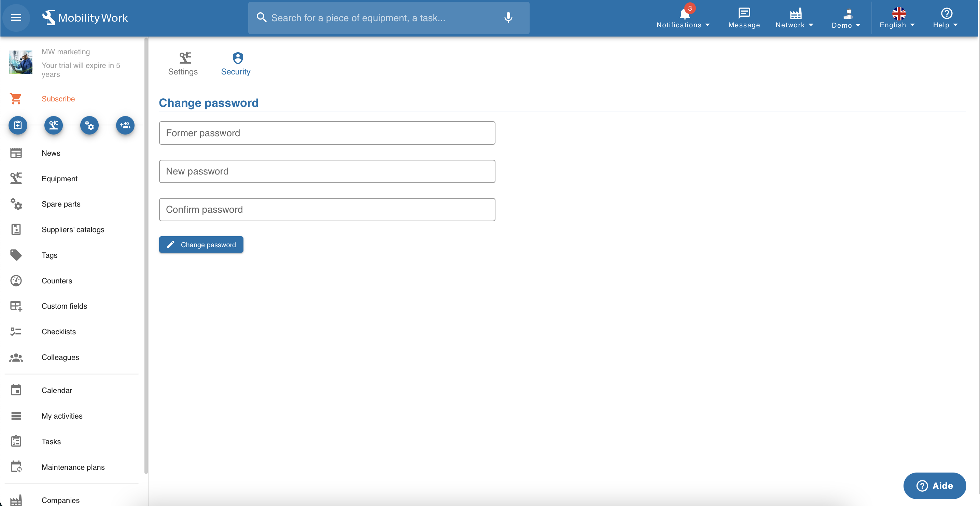Open the Notifications bell
The height and width of the screenshot is (506, 980).
tap(684, 14)
